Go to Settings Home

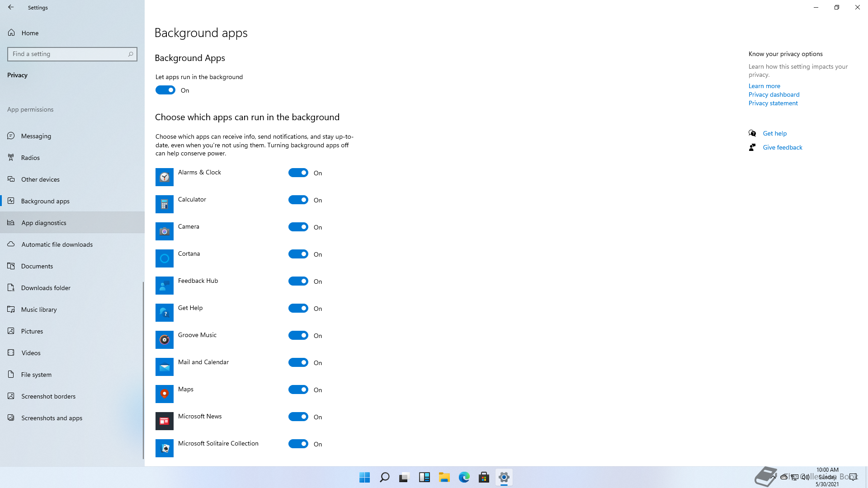[72, 33]
